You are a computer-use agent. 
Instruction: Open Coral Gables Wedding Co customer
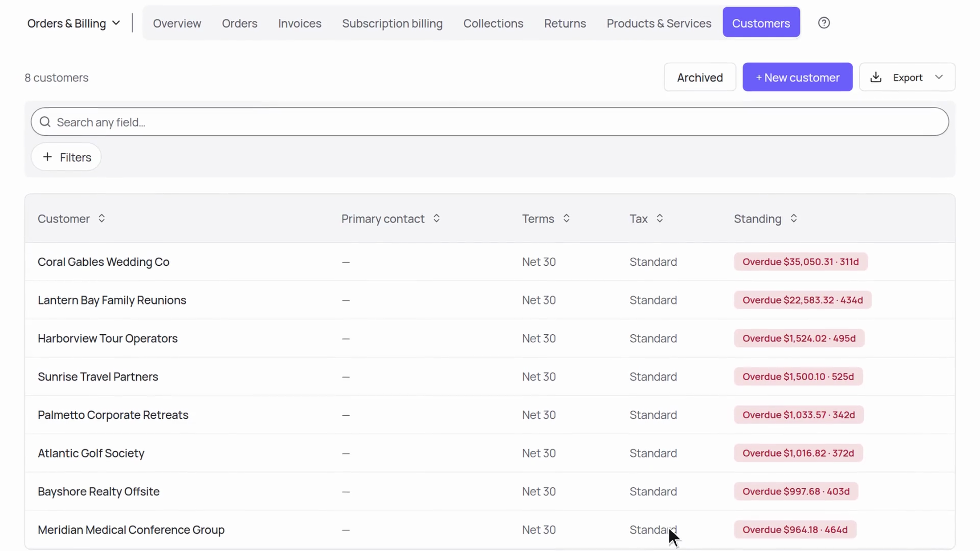103,262
